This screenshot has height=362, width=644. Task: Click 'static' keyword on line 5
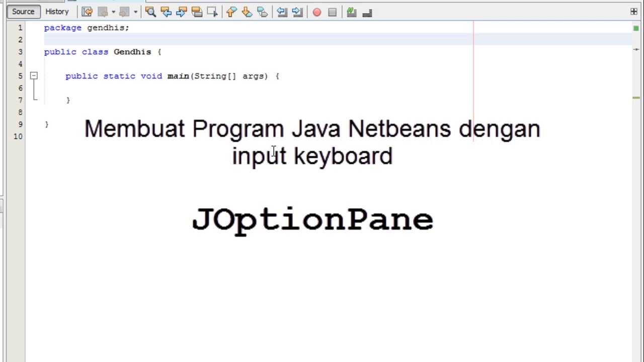[x=119, y=76]
